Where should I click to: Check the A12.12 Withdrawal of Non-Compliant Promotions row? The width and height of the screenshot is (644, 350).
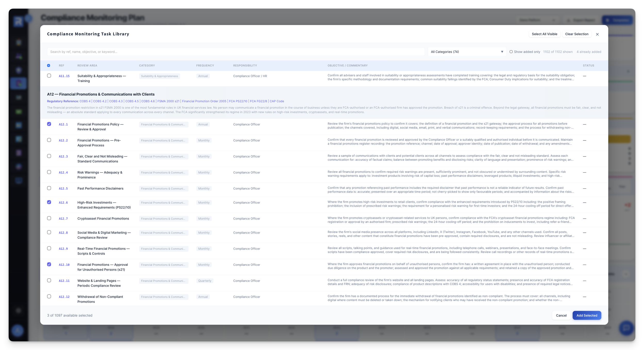(x=49, y=296)
